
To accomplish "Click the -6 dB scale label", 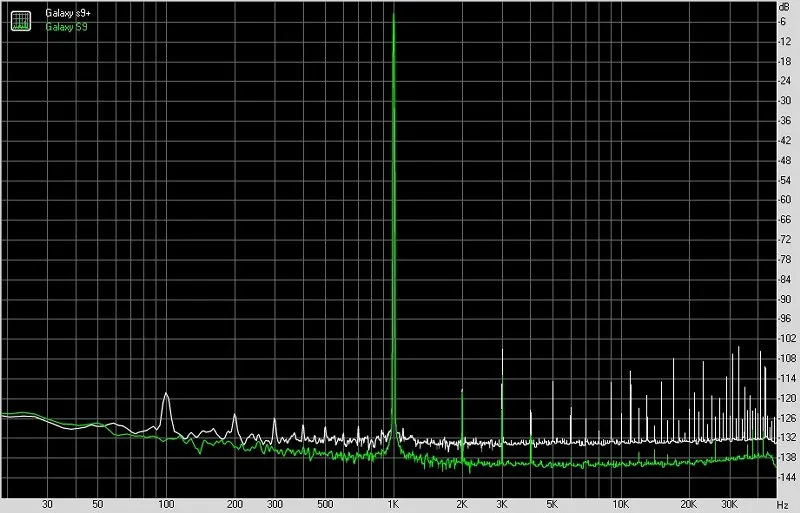I will [782, 22].
